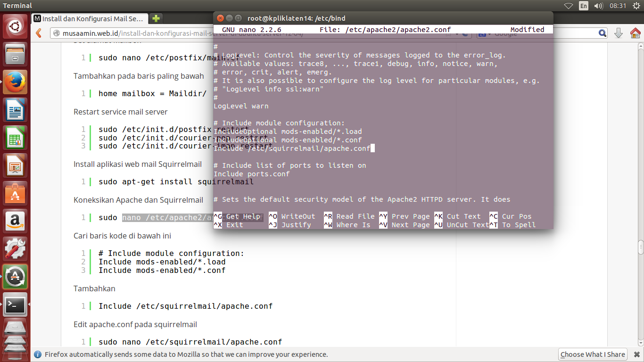Click the Firefox page vertical scrollbar thumb
The width and height of the screenshot is (644, 362).
(x=641, y=247)
